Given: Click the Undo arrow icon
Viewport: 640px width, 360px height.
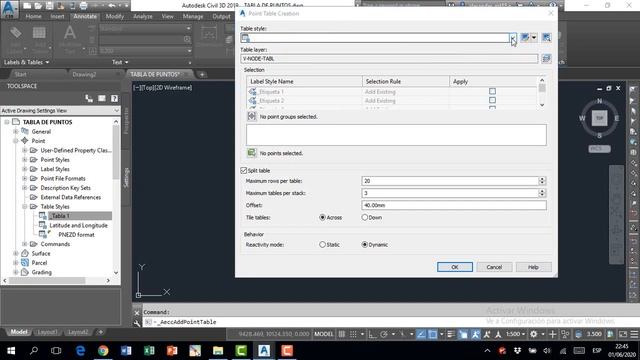Looking at the screenshot, I should point(112,6).
